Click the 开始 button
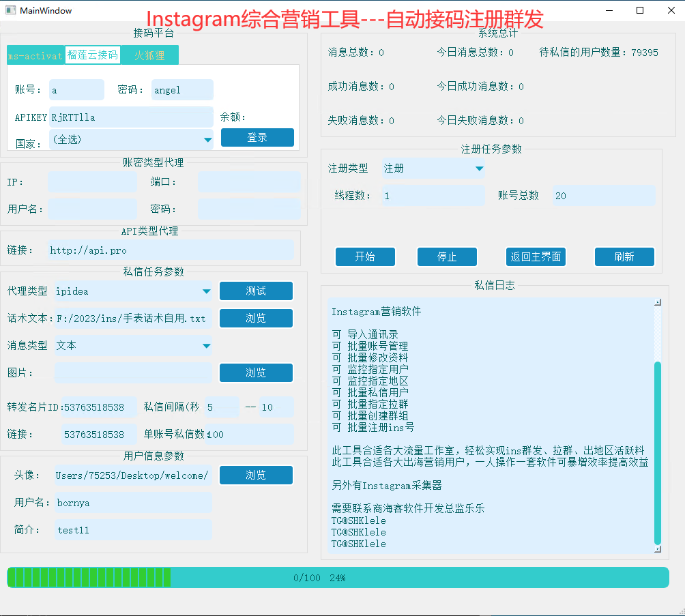 (x=365, y=257)
